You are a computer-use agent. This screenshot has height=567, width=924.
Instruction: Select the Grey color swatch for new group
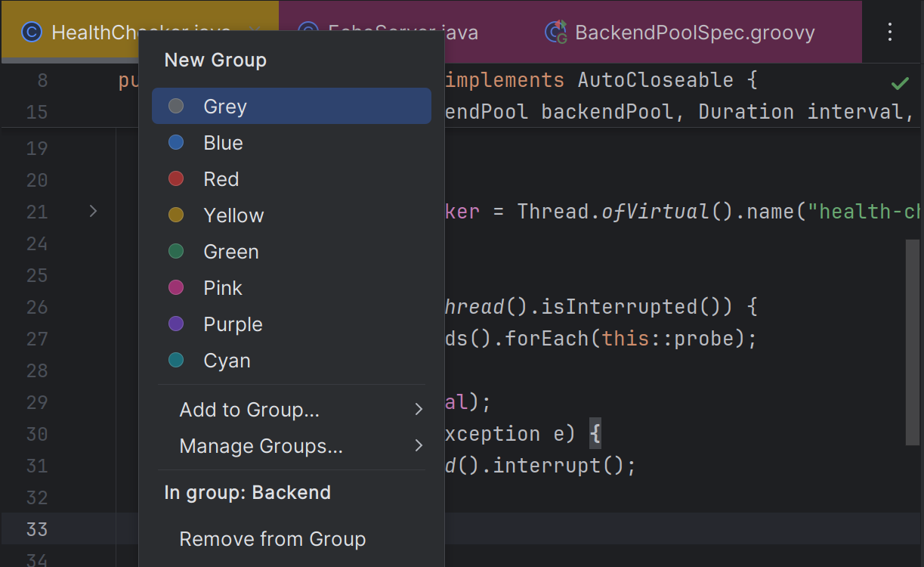(292, 106)
